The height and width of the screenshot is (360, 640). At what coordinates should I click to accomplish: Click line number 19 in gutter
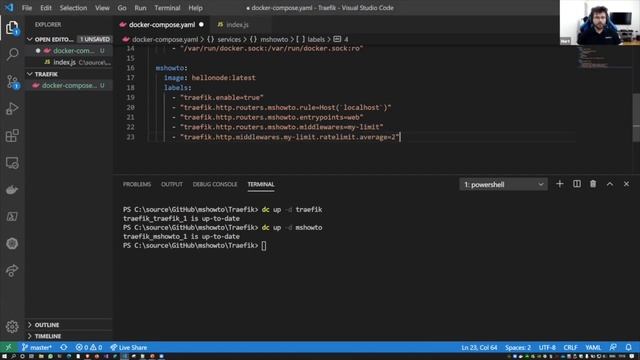[x=130, y=98]
